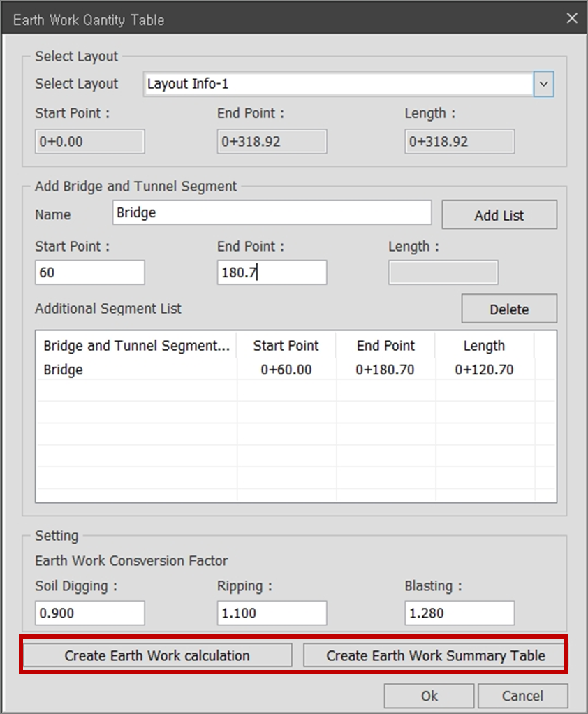
Task: Click the Start Point column header
Action: [x=286, y=346]
